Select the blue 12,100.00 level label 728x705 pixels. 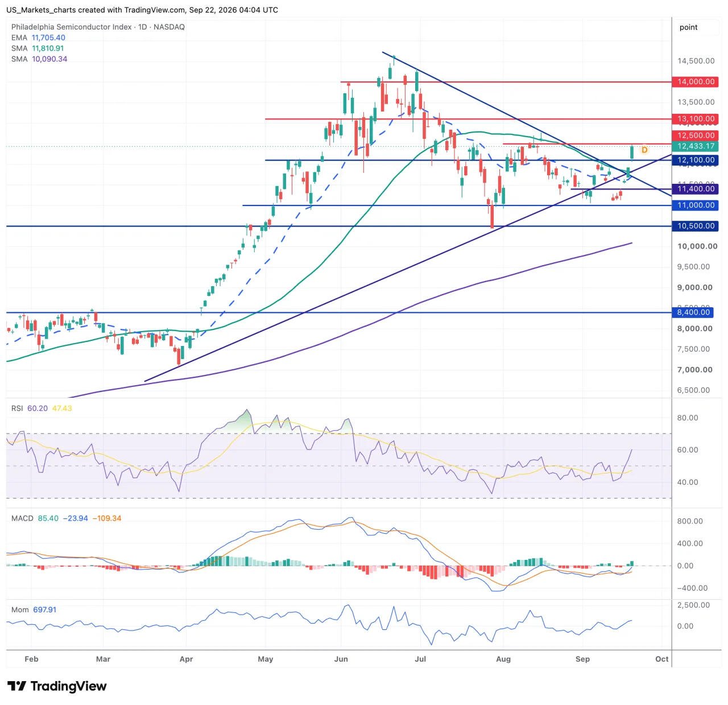tap(696, 160)
